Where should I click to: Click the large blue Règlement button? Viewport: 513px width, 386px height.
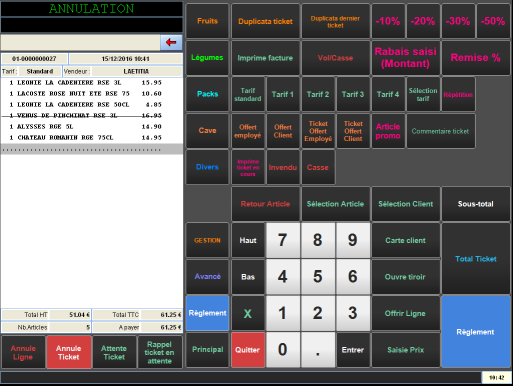pos(476,332)
